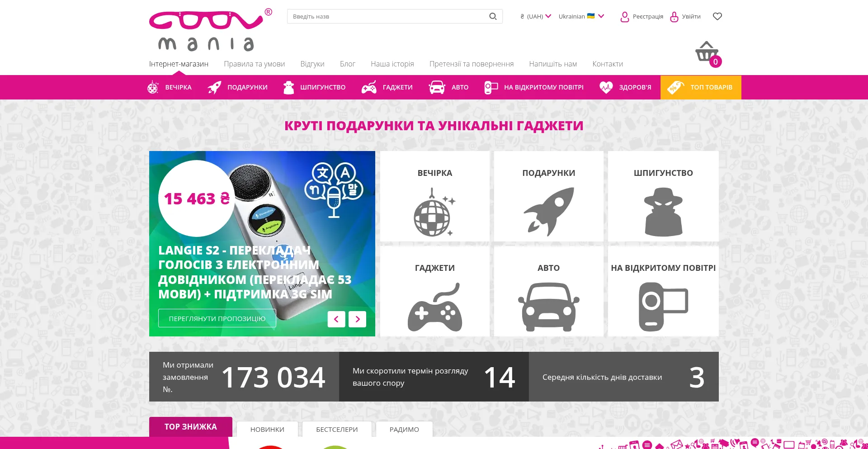Open the Топ товарів menu item
This screenshot has width=868, height=449.
click(x=700, y=87)
